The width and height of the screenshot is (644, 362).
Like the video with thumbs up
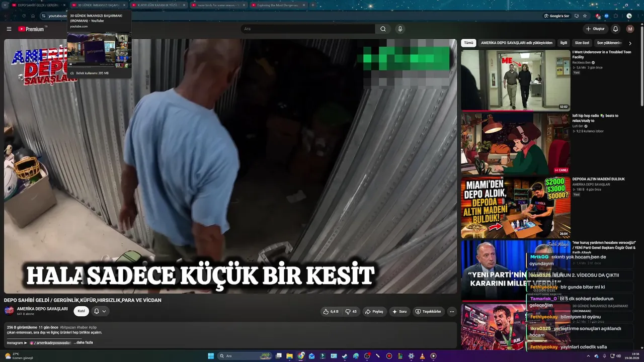pyautogui.click(x=331, y=311)
